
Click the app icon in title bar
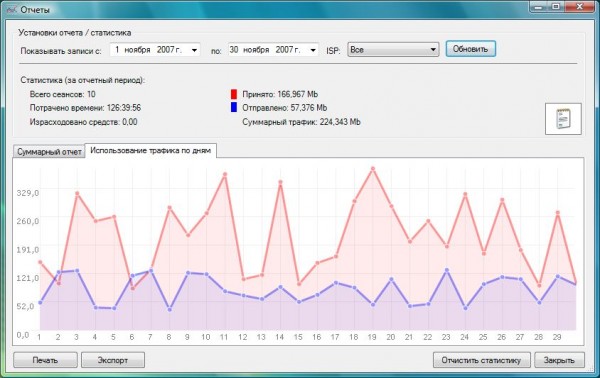(x=12, y=10)
